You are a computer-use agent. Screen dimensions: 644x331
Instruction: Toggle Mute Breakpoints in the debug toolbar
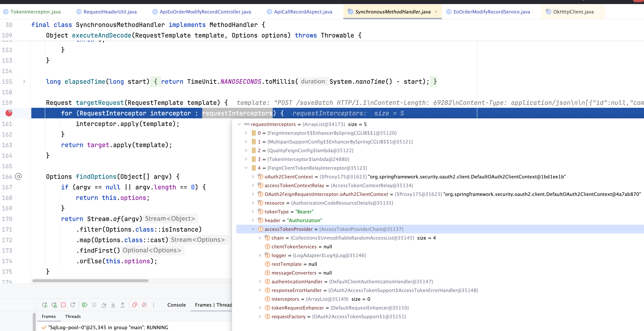(144, 305)
